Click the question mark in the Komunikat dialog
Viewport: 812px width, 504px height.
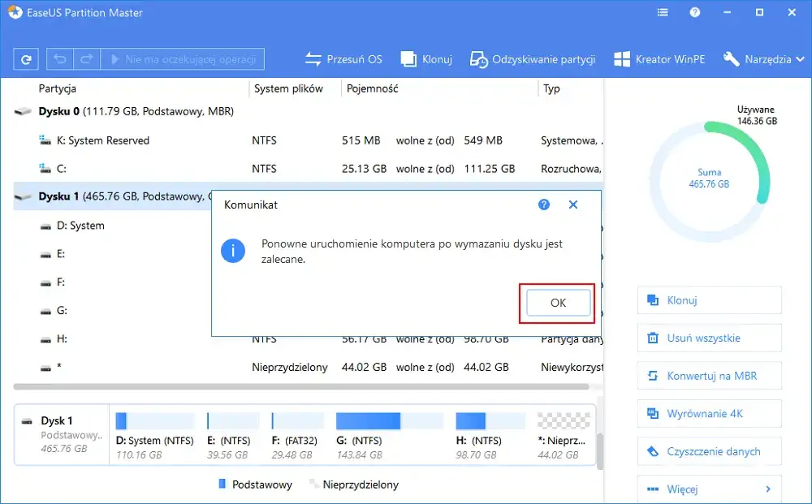[x=543, y=205]
